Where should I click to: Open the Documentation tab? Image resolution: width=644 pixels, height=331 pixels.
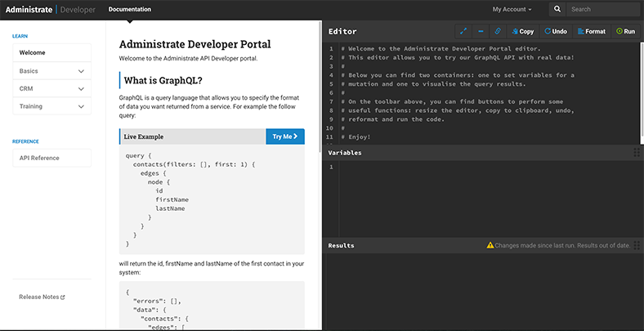(130, 9)
